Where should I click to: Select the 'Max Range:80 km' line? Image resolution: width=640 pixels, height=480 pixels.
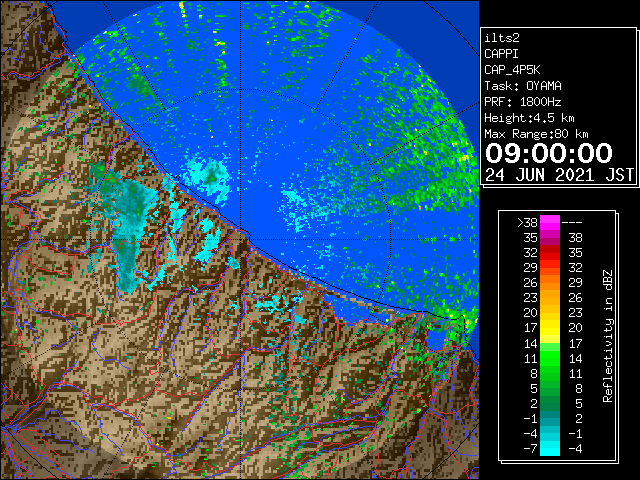536,134
